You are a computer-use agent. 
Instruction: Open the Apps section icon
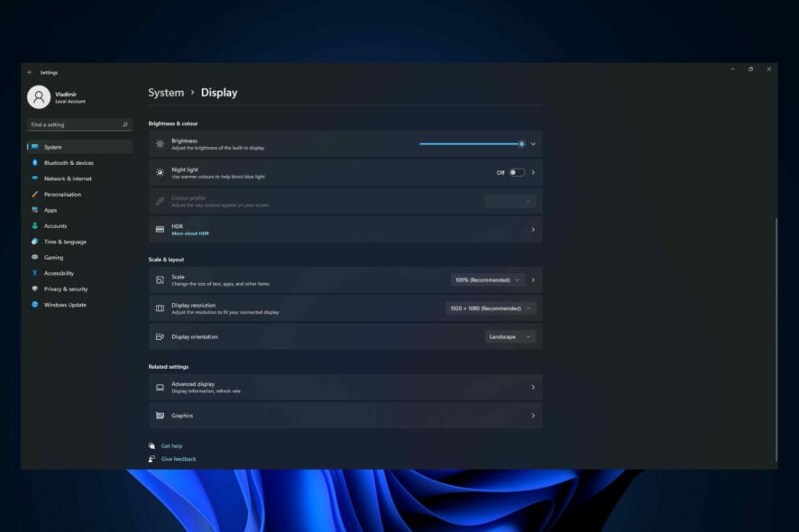(x=34, y=209)
